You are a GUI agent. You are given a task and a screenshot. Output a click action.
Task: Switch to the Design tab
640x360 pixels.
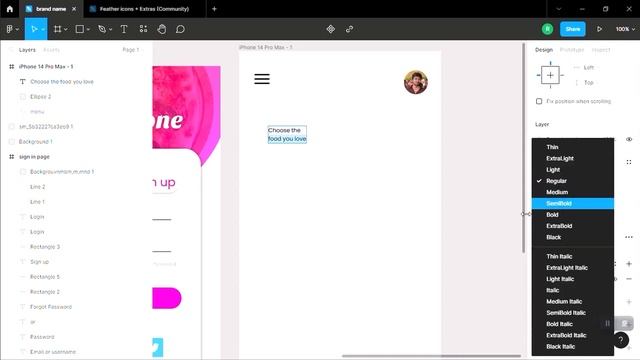click(544, 50)
